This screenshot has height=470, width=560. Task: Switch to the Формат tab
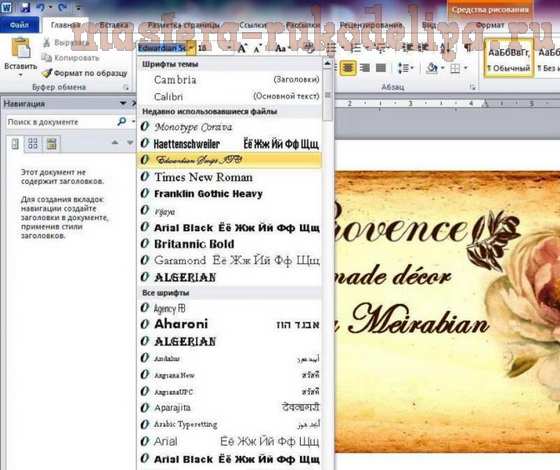(x=490, y=25)
